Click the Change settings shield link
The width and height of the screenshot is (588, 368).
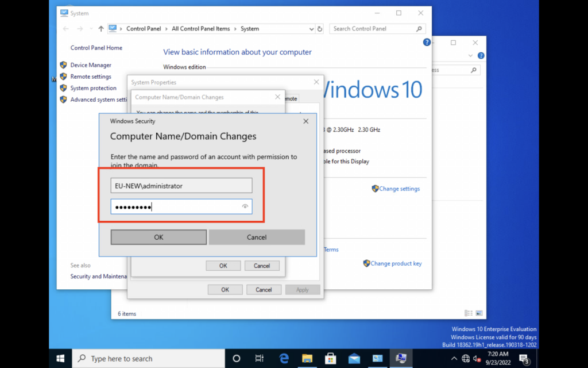[x=399, y=189]
